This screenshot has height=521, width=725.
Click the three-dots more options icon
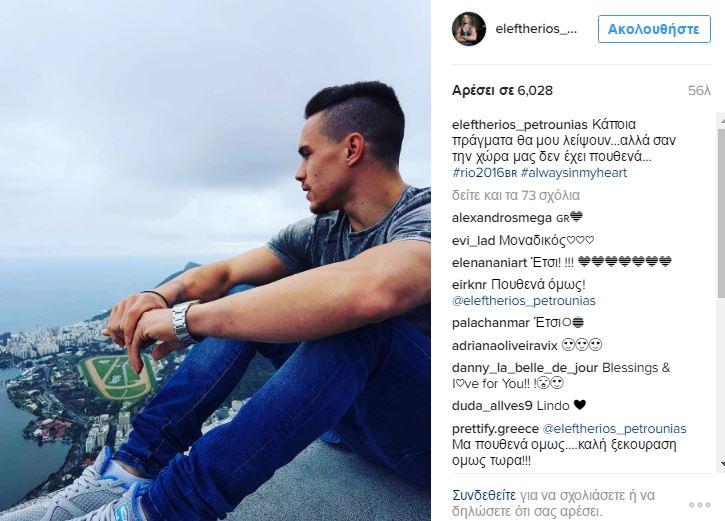pos(700,504)
